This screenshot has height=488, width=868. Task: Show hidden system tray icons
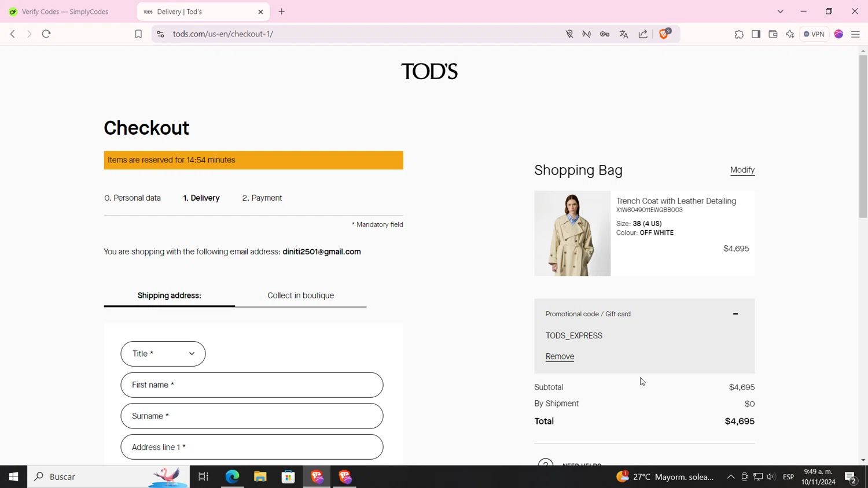point(731,477)
